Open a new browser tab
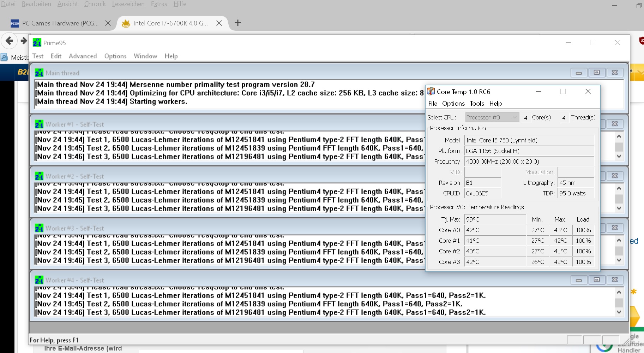 (x=238, y=23)
